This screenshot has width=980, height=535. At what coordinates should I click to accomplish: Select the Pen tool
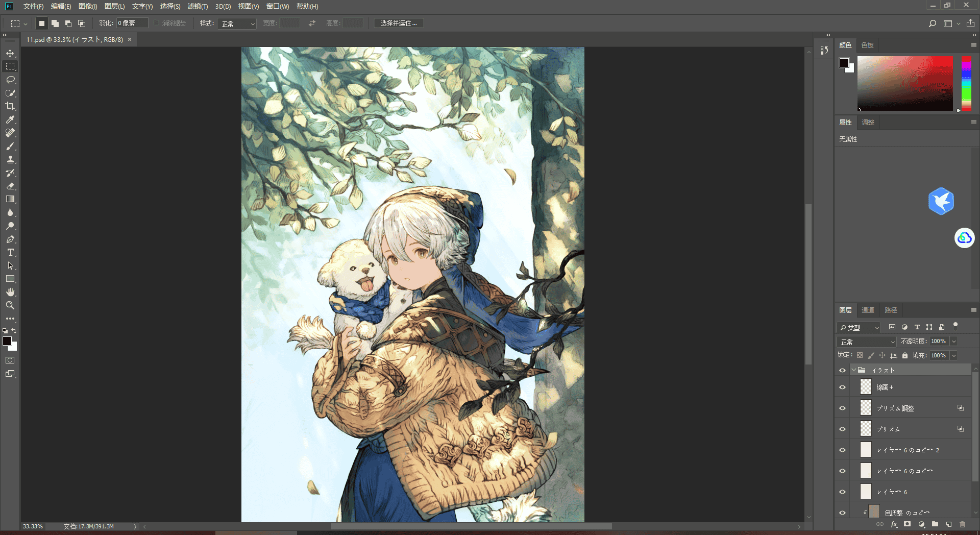coord(10,239)
